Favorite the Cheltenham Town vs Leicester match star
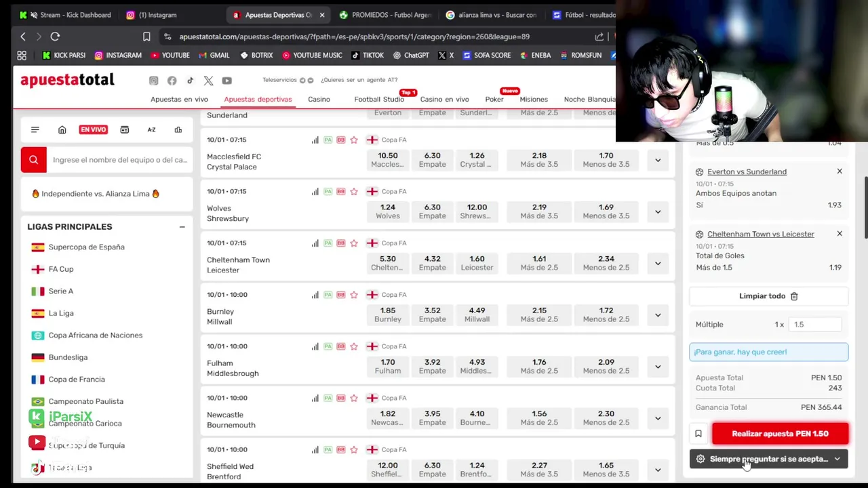 (354, 243)
